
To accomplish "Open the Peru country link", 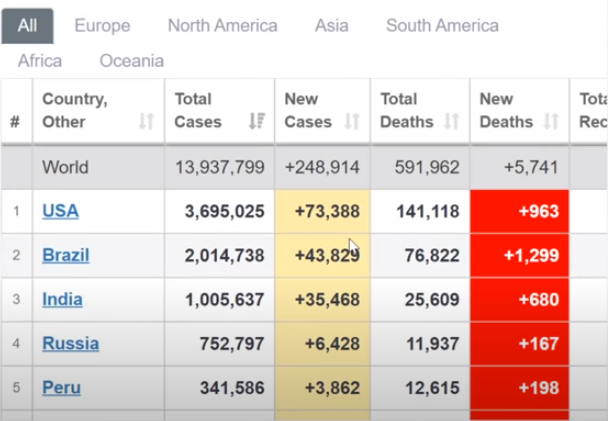I will 62,388.
